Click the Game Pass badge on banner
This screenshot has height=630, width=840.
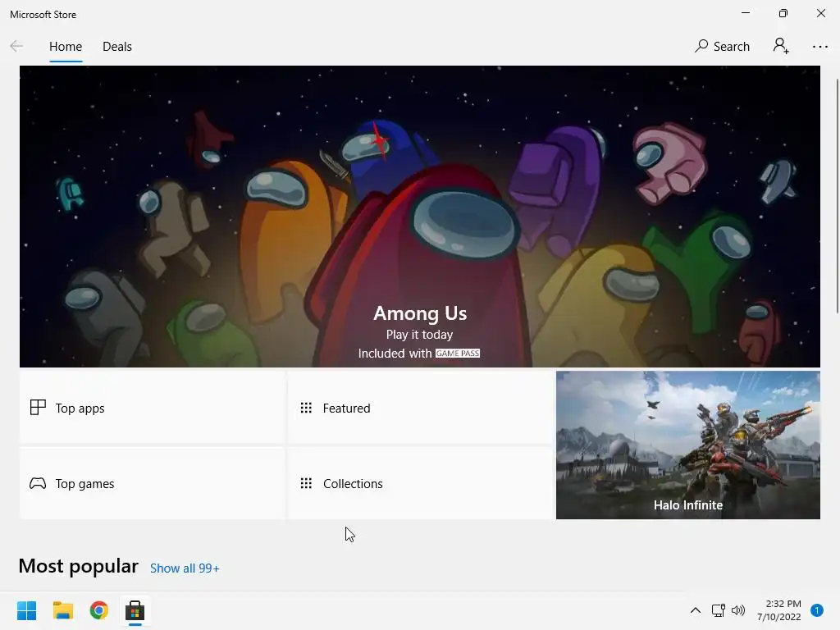click(458, 354)
